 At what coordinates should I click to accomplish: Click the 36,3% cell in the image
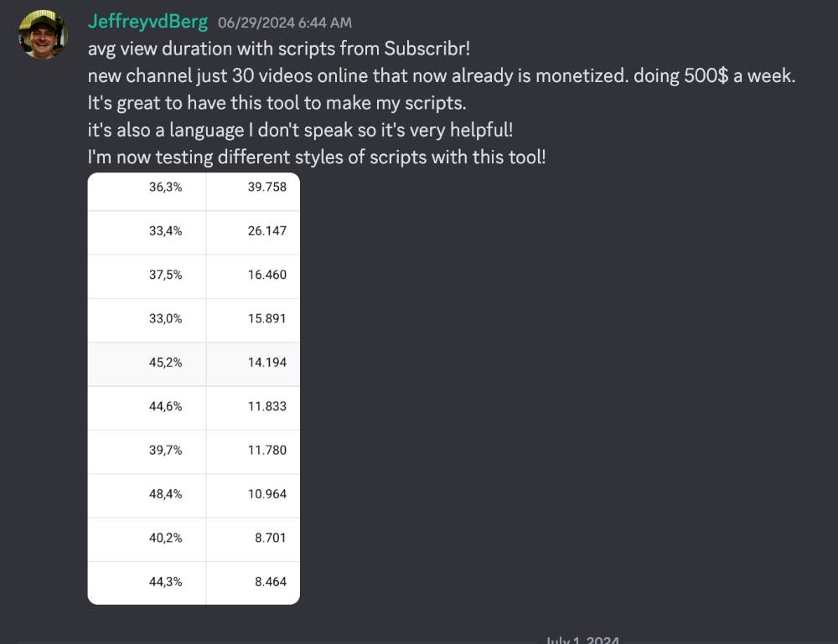[166, 187]
